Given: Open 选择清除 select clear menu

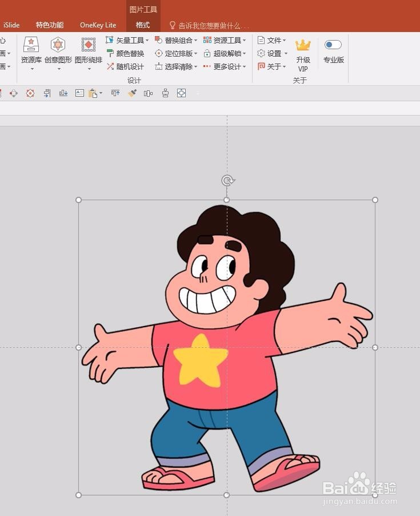Looking at the screenshot, I should click(176, 66).
